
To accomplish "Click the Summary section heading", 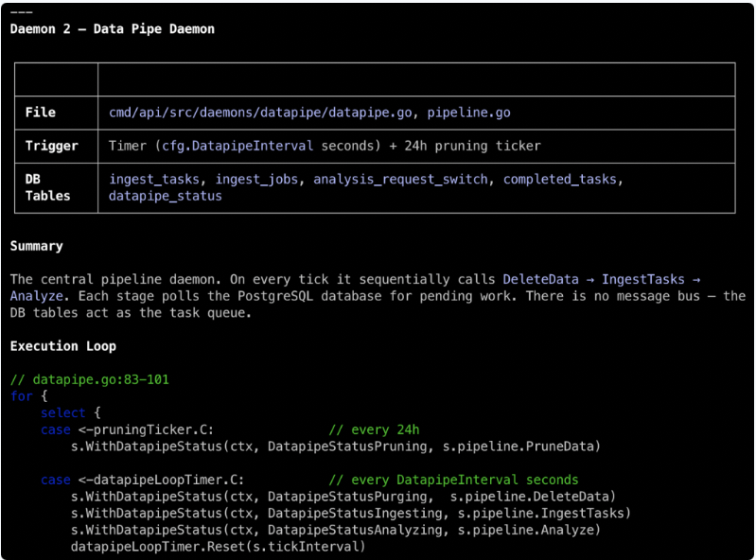I will (37, 246).
